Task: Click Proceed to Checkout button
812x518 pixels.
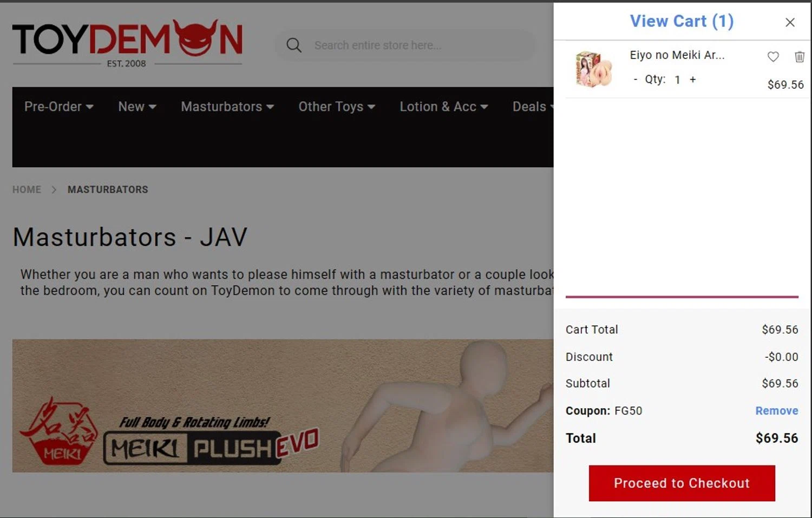Action: tap(682, 483)
